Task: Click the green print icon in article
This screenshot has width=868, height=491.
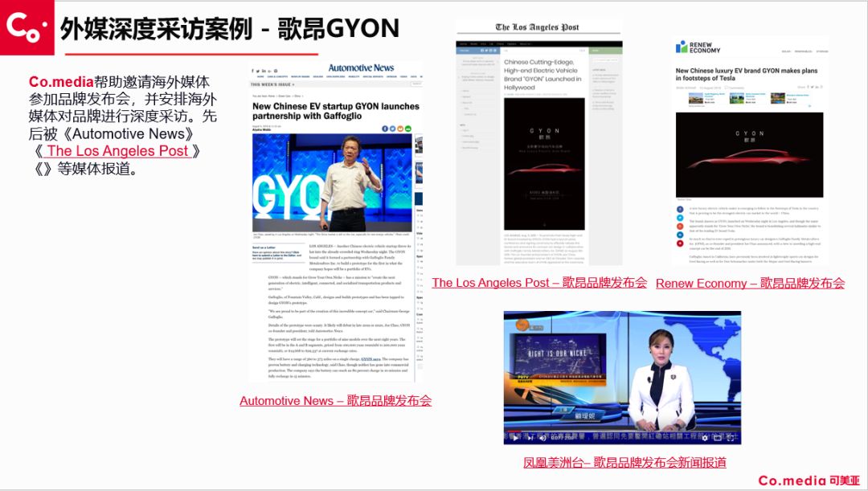Action: coord(408,129)
